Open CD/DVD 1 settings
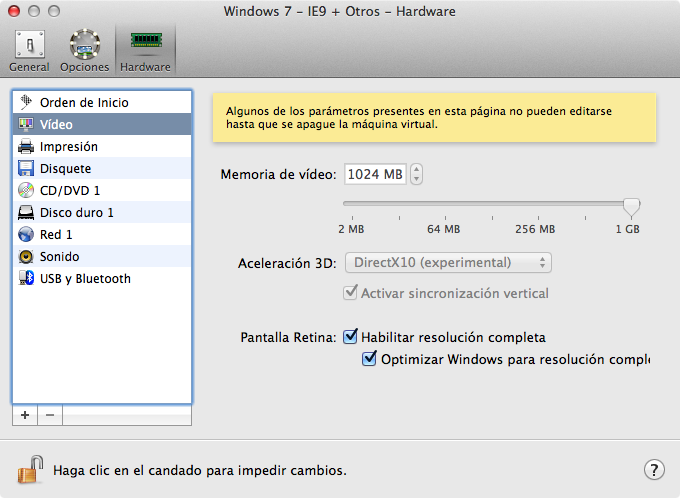Viewport: 680px width, 498px height. click(102, 190)
